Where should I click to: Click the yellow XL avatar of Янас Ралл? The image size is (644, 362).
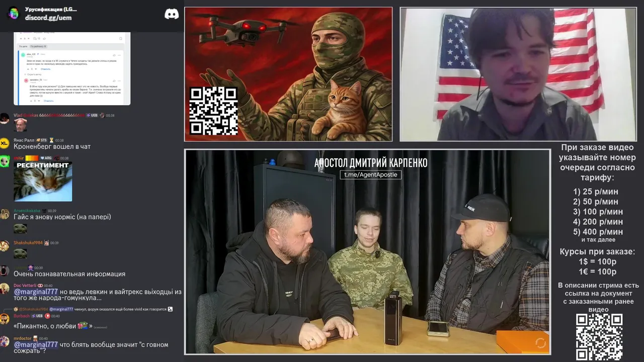pos(5,143)
